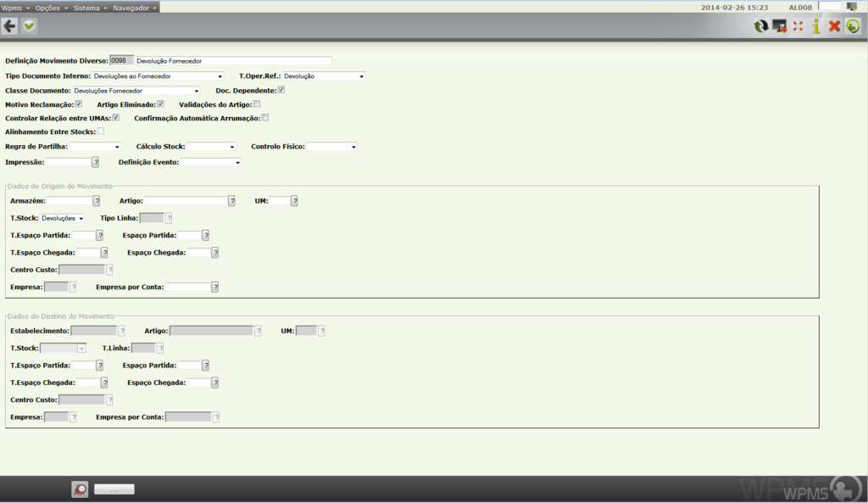Click the Definição Movimento code 0098 field
The width and height of the screenshot is (868, 503).
click(122, 60)
